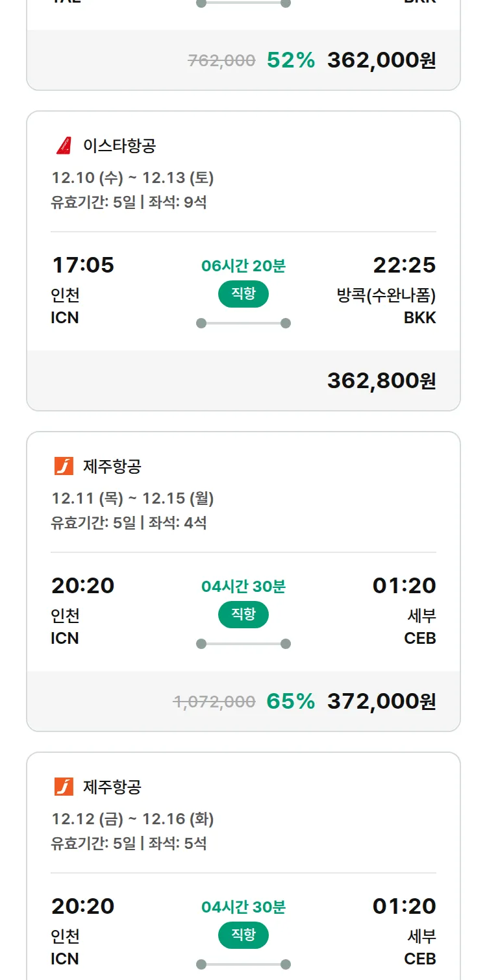
Task: Click 제주항공 name on 12.12 flight card
Action: pyautogui.click(x=112, y=787)
